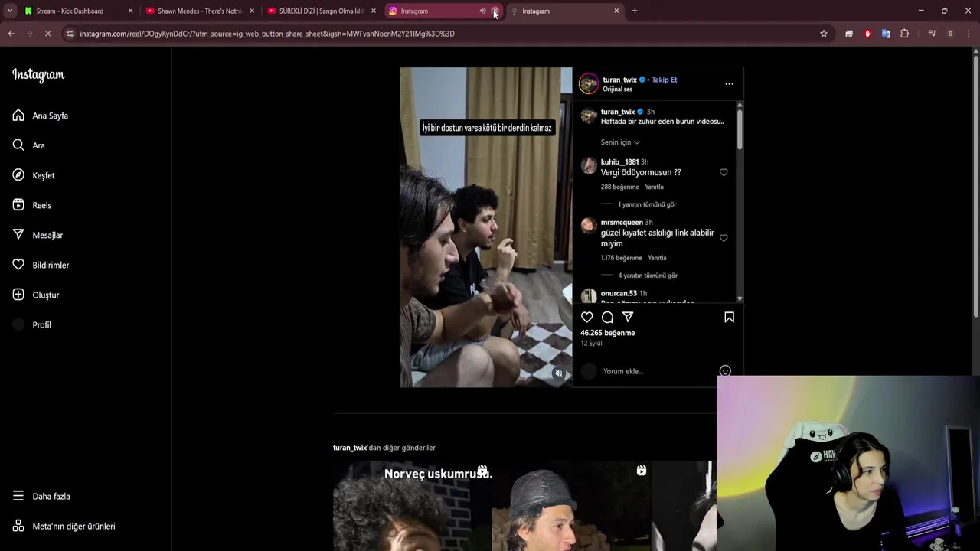Screen dimensions: 980x551
Task: Share the reel with paper plane icon
Action: (x=628, y=317)
